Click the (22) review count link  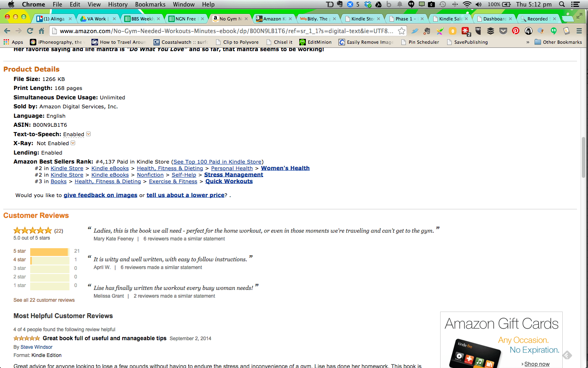pos(59,231)
